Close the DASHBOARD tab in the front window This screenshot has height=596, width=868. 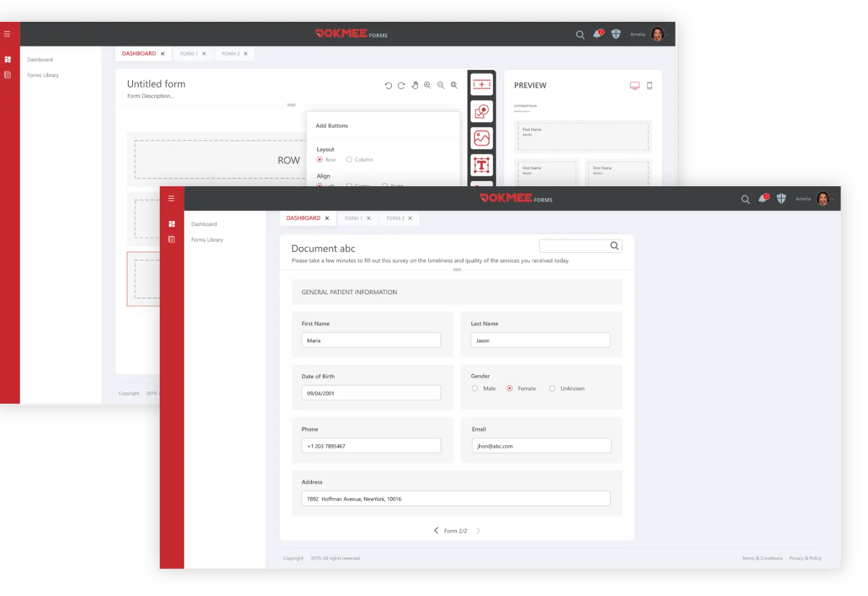click(327, 218)
